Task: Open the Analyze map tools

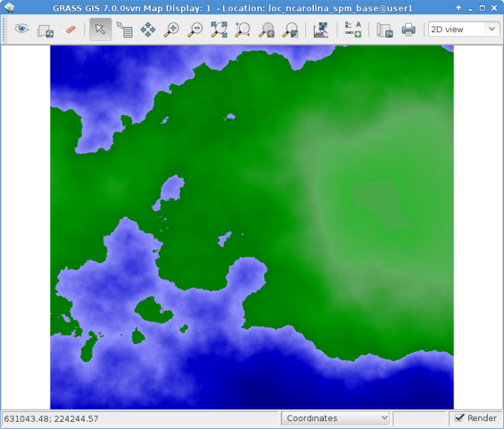Action: [321, 29]
